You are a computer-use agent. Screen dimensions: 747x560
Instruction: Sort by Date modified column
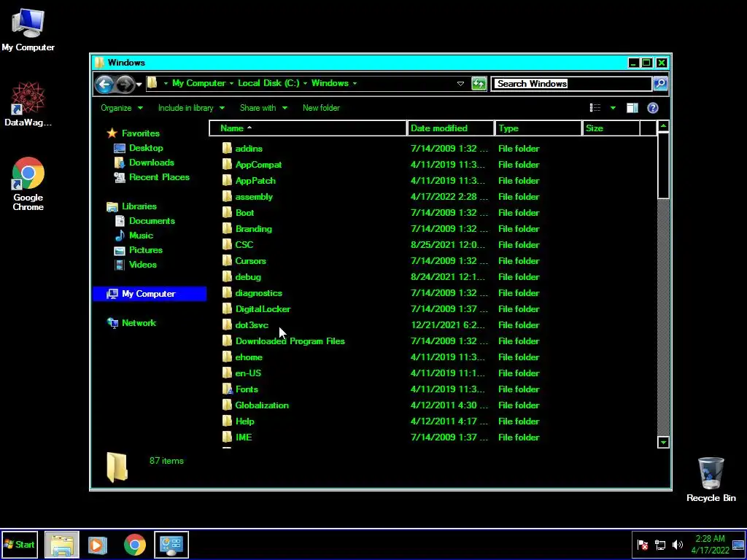click(451, 128)
